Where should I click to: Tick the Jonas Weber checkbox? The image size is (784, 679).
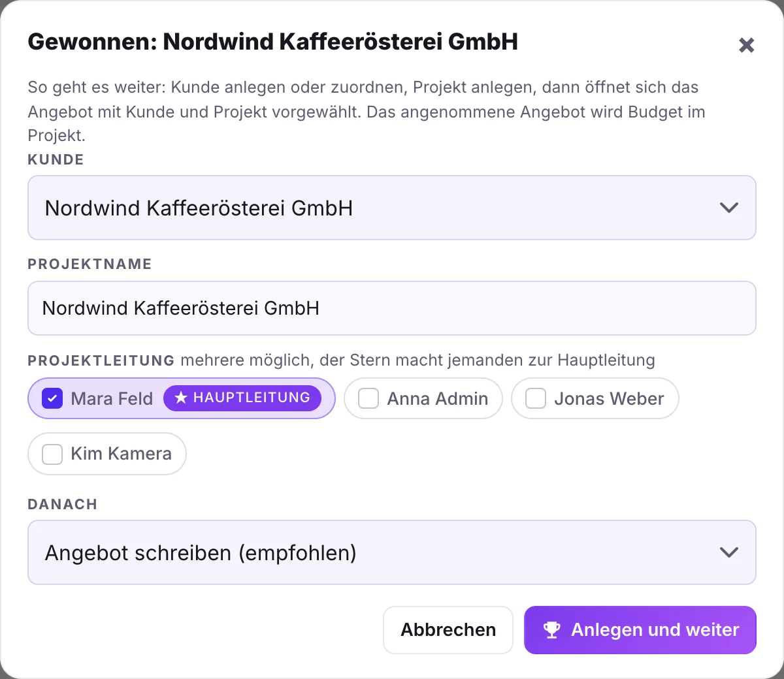pos(536,398)
